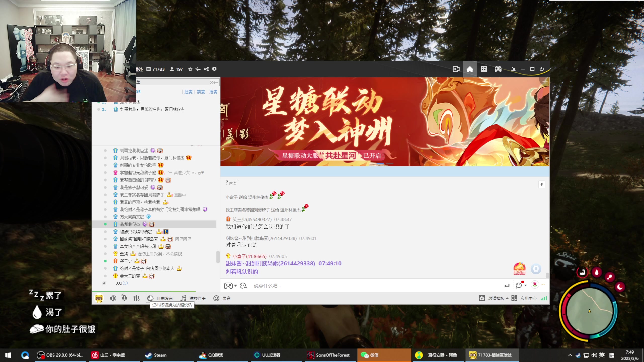Screen dimensions: 644x362
Task: Toggle the chat bubble notification icon
Action: coord(518,286)
